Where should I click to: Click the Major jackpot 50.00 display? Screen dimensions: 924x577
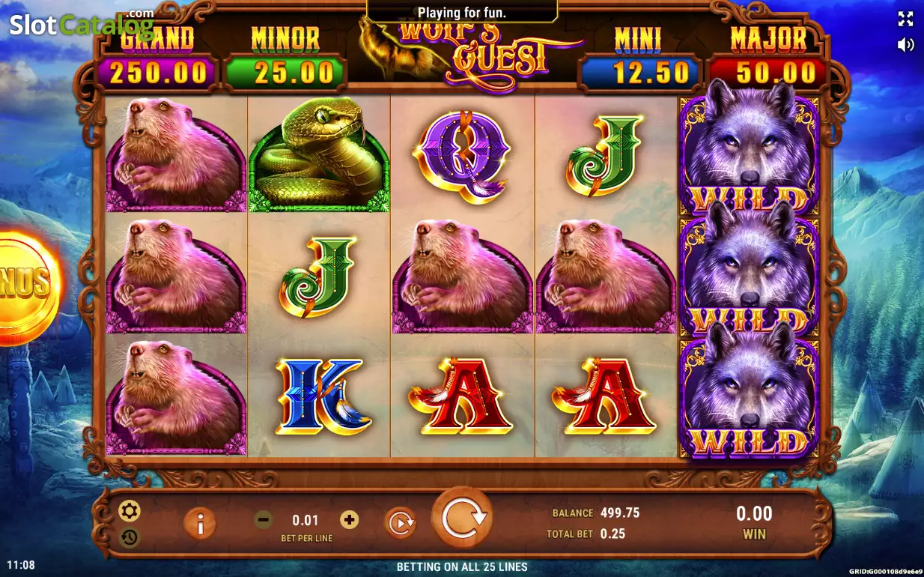[x=768, y=72]
